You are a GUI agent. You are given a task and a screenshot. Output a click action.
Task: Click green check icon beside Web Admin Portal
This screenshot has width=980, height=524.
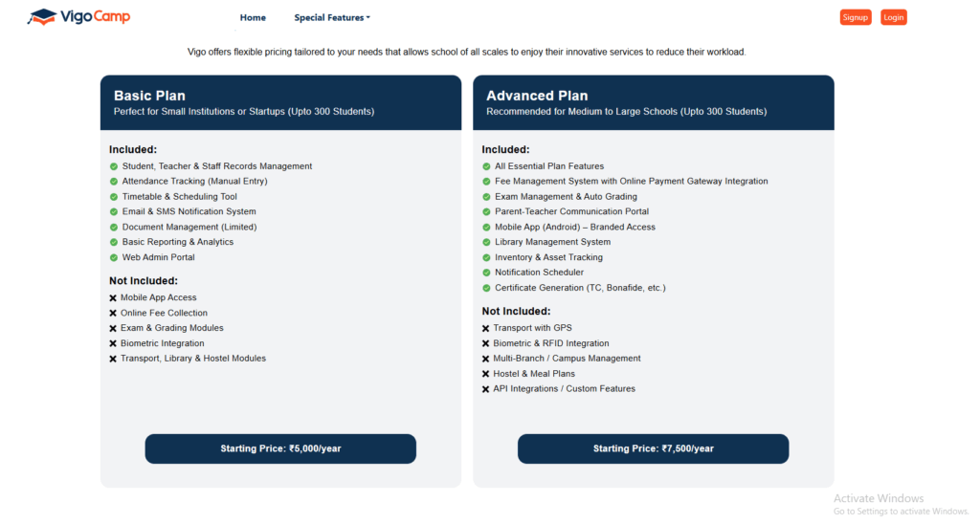click(x=114, y=257)
